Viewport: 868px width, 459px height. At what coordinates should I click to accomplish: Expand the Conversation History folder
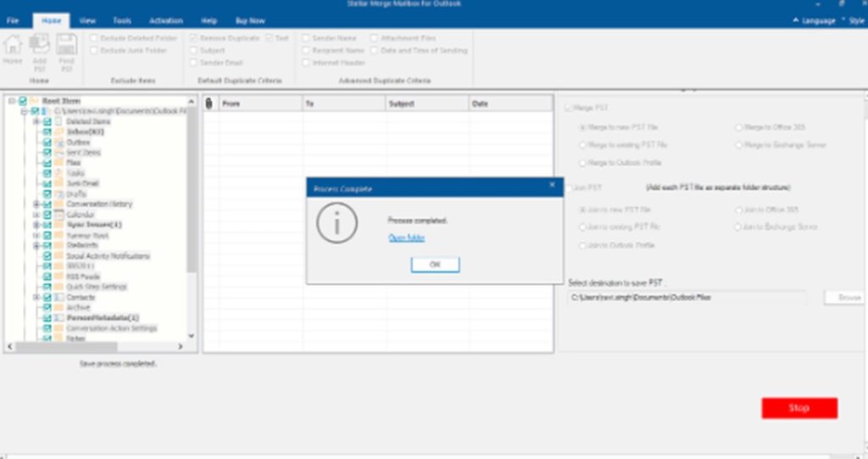pos(36,204)
